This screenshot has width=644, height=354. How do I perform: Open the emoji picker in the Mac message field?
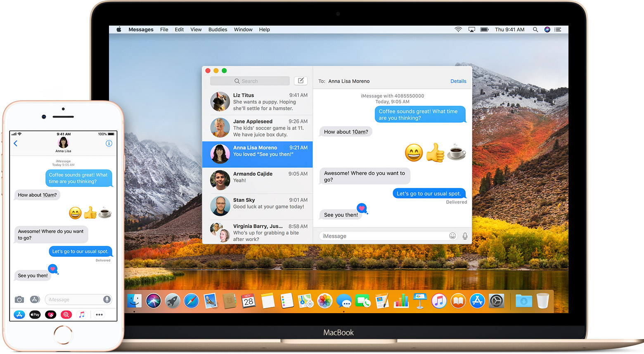tap(452, 236)
